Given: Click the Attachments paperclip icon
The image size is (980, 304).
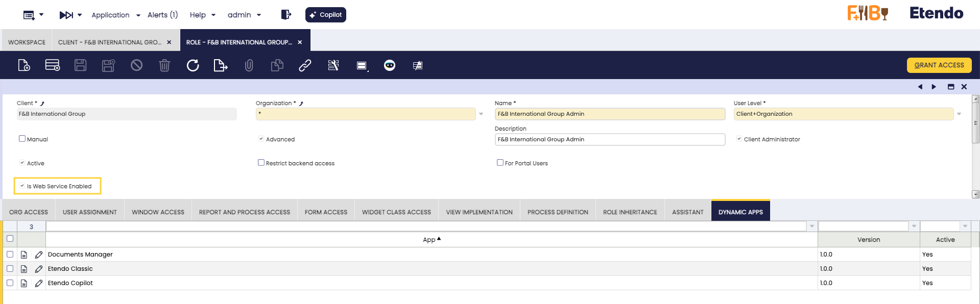Looking at the screenshot, I should click(x=249, y=65).
